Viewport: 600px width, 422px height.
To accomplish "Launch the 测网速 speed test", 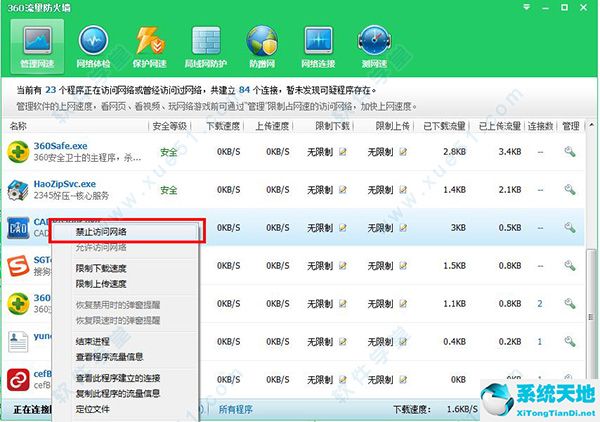I will tap(375, 47).
